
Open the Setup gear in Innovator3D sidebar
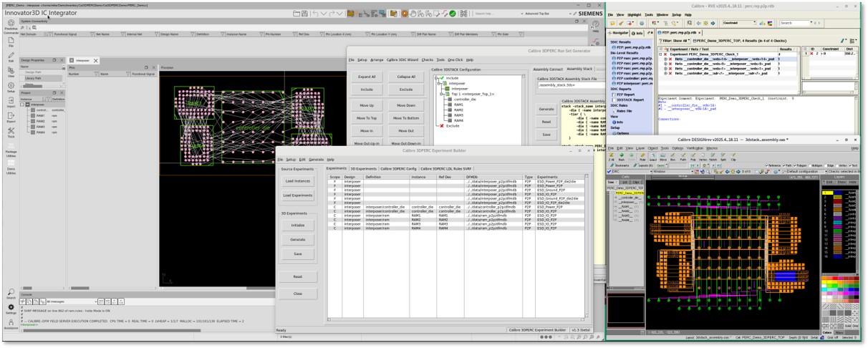click(x=10, y=87)
